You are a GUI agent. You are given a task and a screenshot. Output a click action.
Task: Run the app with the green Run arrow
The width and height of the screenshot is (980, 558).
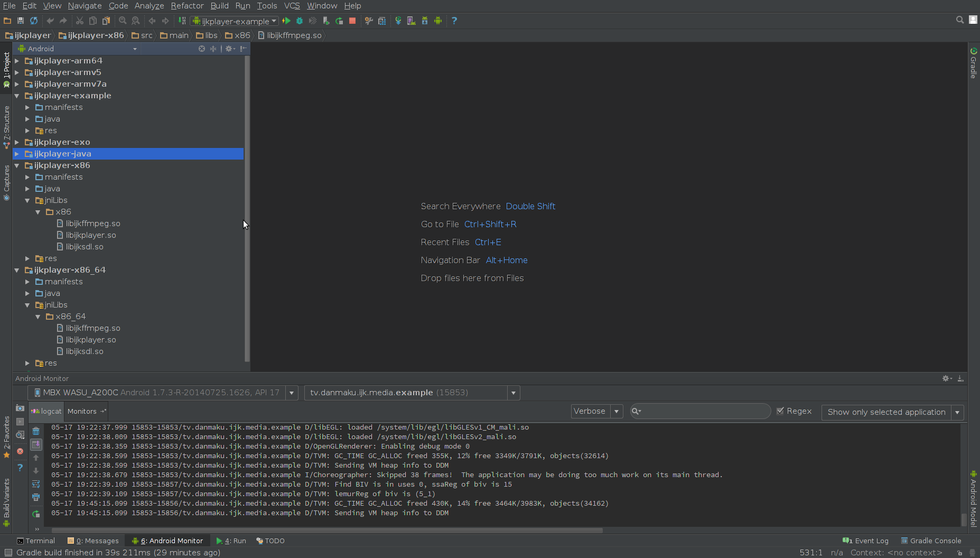point(286,21)
